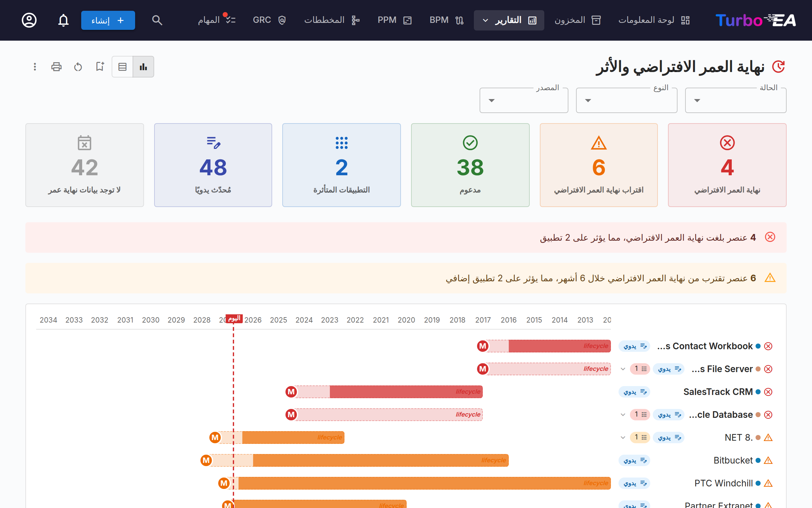The height and width of the screenshot is (508, 812).
Task: Click the Contact Workbook M milestone marker
Action: pos(482,346)
